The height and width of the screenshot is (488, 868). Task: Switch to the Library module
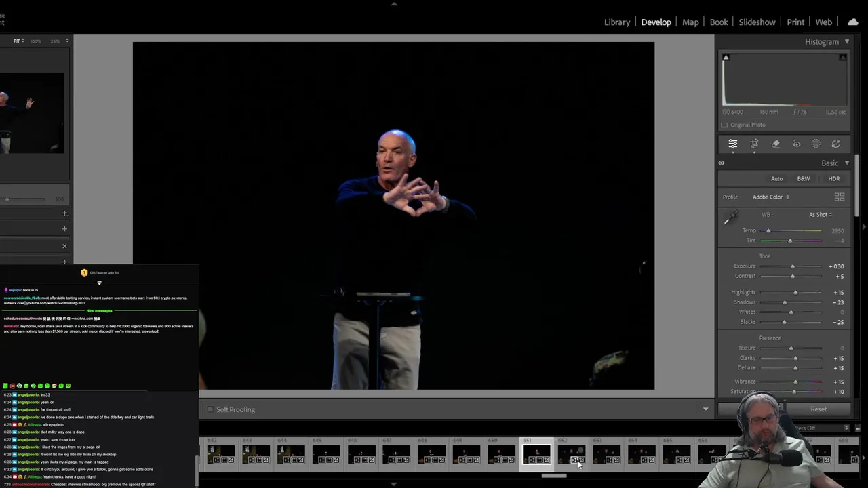(x=617, y=22)
